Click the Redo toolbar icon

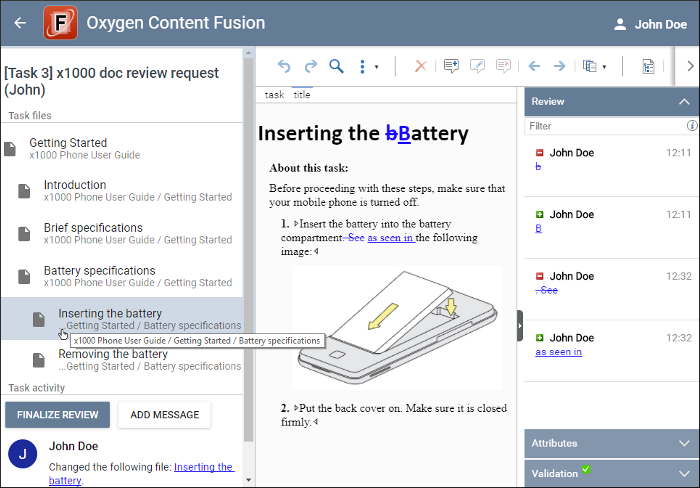pos(310,67)
